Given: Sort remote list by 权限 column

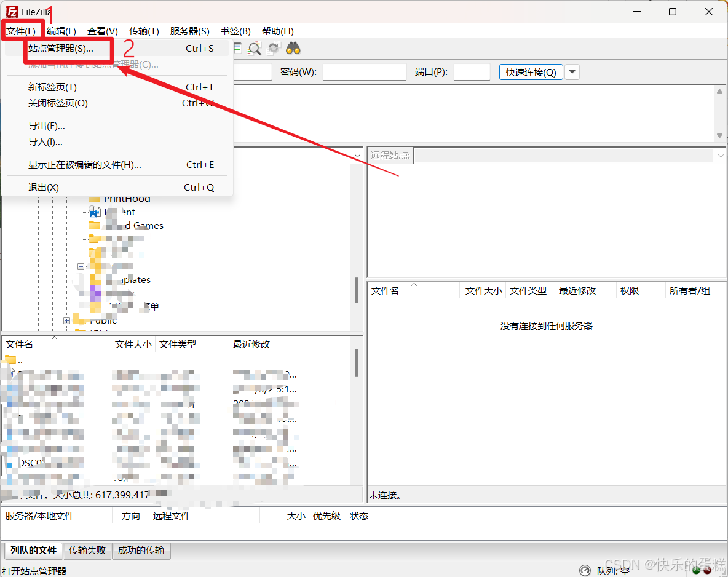Looking at the screenshot, I should coord(641,291).
